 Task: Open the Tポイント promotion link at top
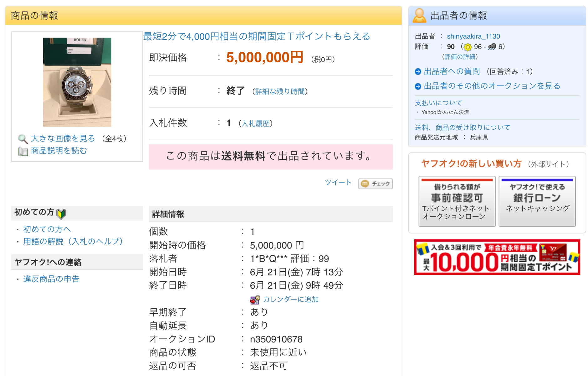(x=257, y=36)
